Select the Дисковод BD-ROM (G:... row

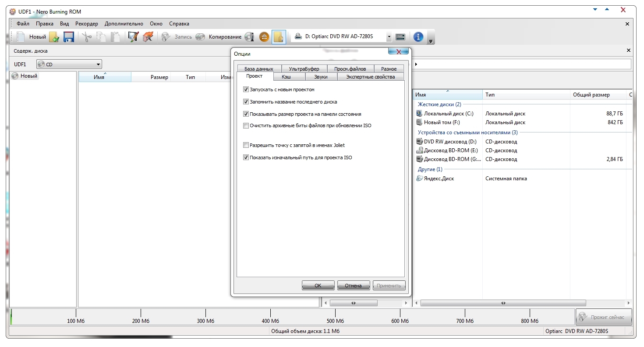[x=524, y=159]
